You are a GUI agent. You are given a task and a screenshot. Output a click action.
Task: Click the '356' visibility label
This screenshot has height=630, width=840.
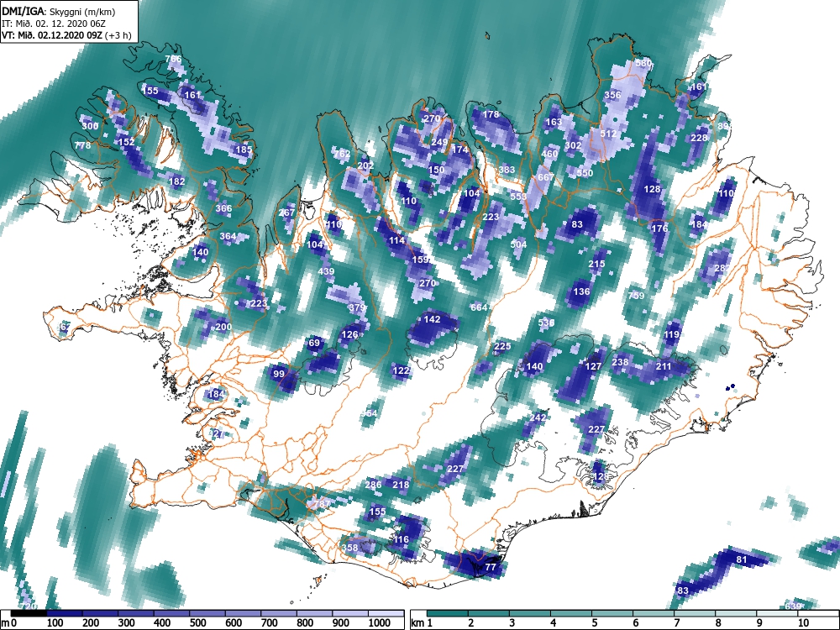[612, 95]
